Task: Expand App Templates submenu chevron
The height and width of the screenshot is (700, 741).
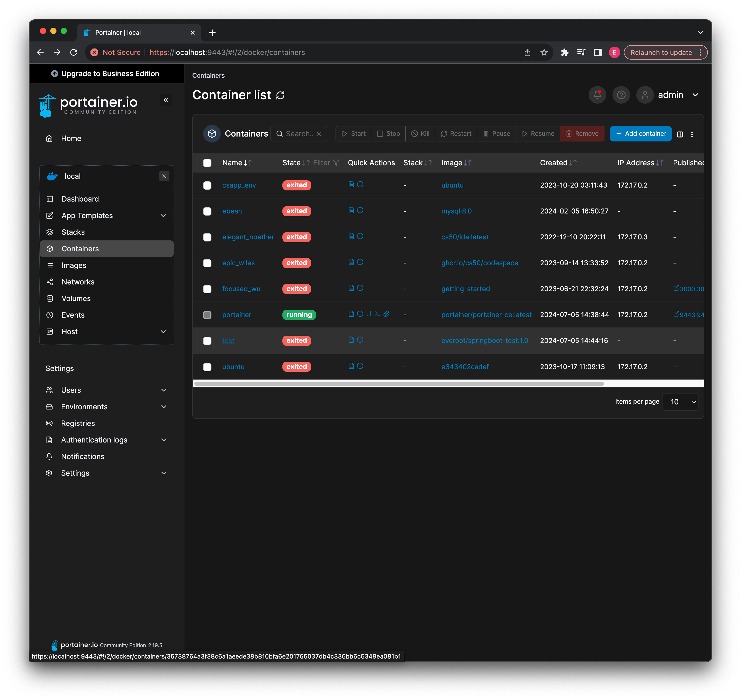Action: 163,216
